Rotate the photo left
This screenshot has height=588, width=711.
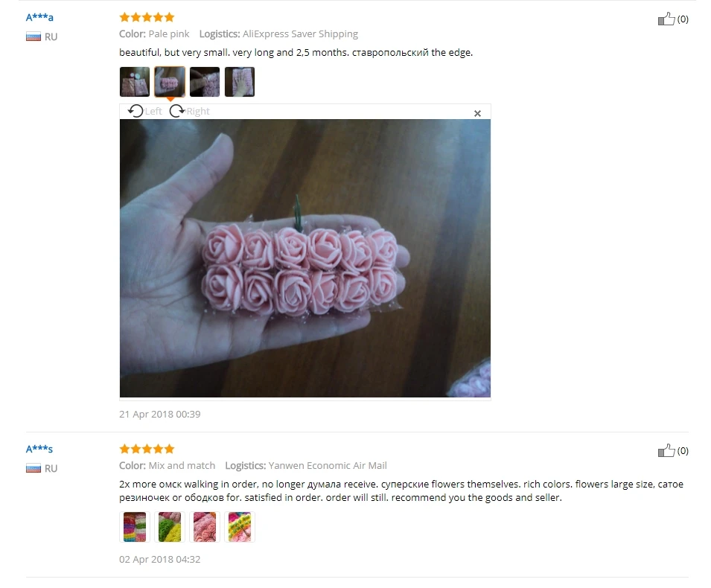144,111
